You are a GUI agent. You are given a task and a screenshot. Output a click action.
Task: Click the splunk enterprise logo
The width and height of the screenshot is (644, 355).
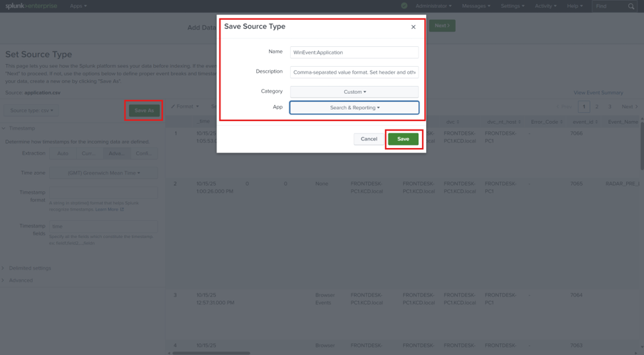[x=31, y=6]
